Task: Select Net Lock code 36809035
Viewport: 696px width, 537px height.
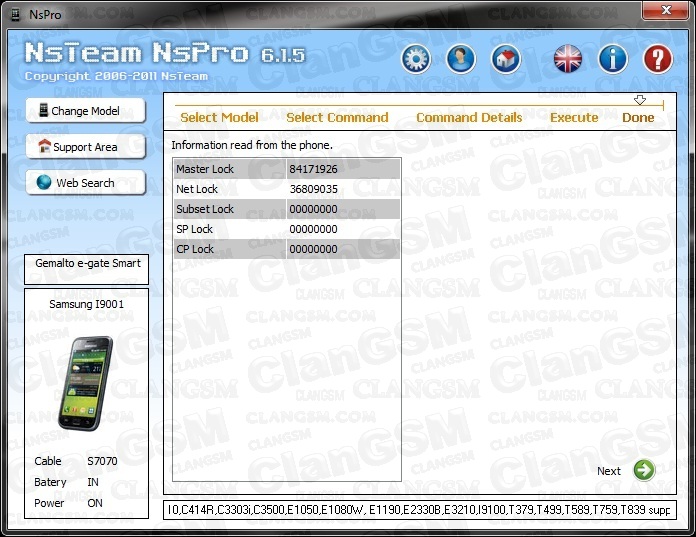Action: coord(313,189)
